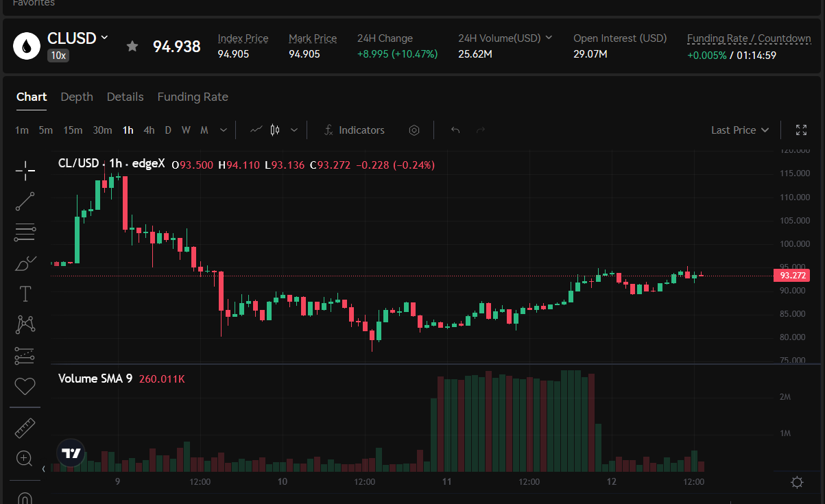
Task: Select the 30m timeframe
Action: coord(102,130)
